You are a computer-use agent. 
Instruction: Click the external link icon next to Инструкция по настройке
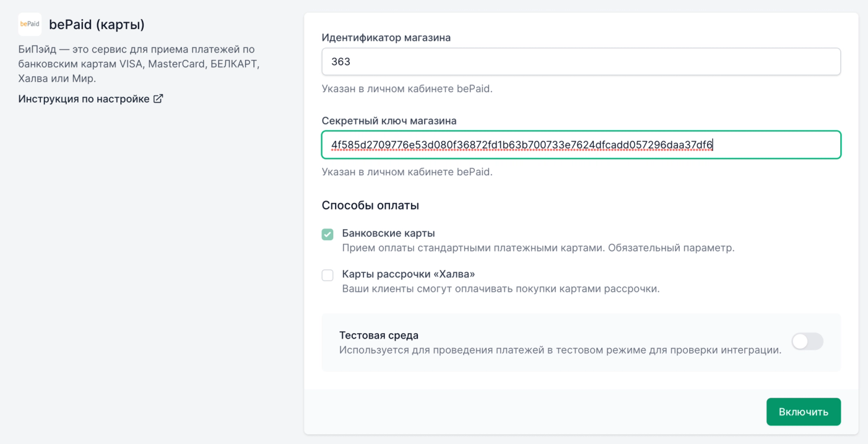point(158,99)
